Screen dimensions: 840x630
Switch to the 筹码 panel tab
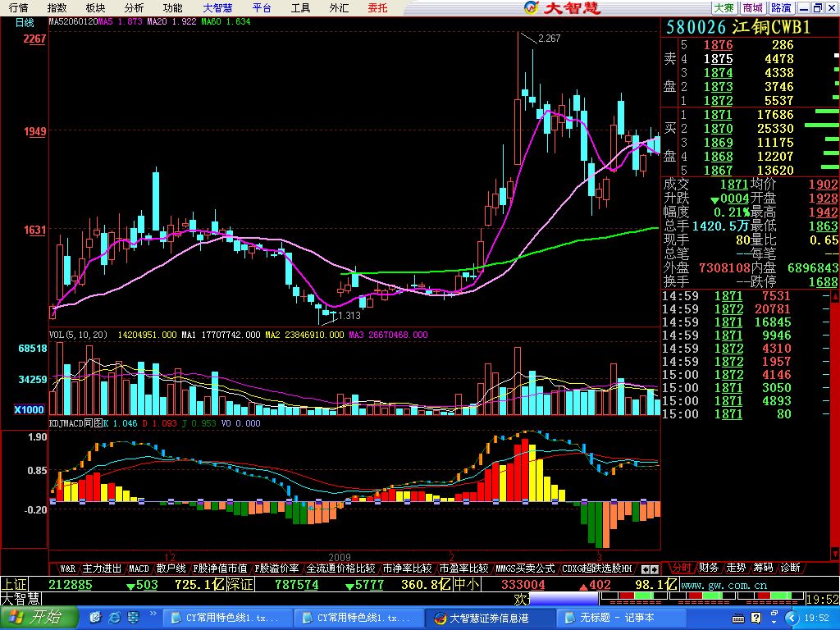click(x=764, y=568)
